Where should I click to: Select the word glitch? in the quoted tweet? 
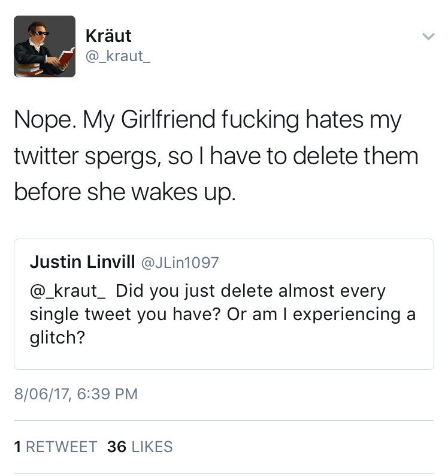point(57,338)
